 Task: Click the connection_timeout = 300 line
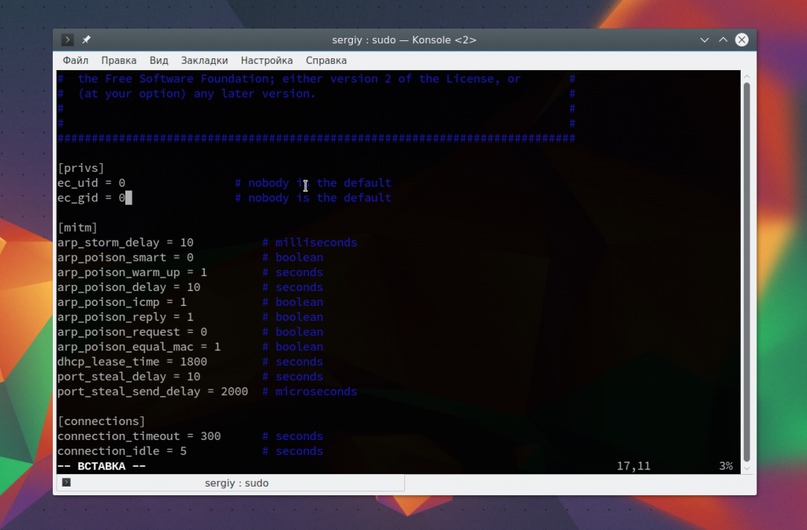[139, 436]
